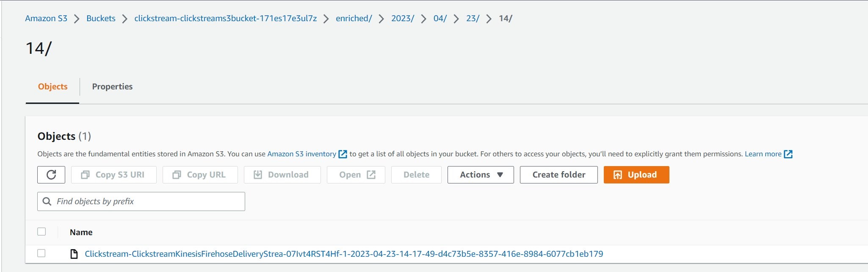
Task: Click the Create folder button
Action: point(558,175)
